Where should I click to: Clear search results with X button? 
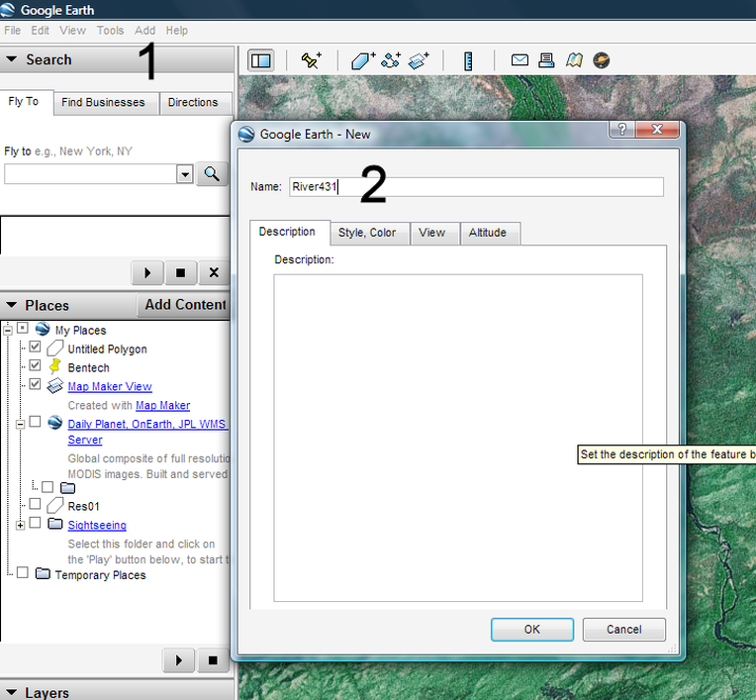coord(214,273)
